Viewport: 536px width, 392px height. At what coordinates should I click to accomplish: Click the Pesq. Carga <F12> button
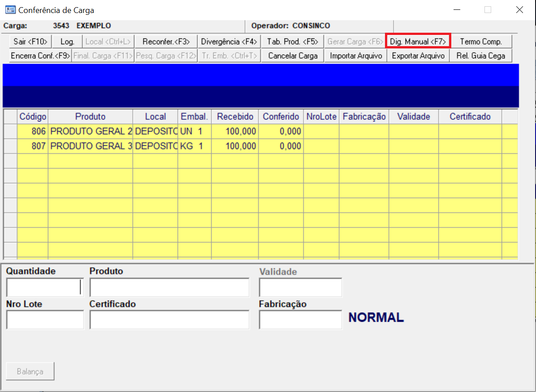point(166,56)
